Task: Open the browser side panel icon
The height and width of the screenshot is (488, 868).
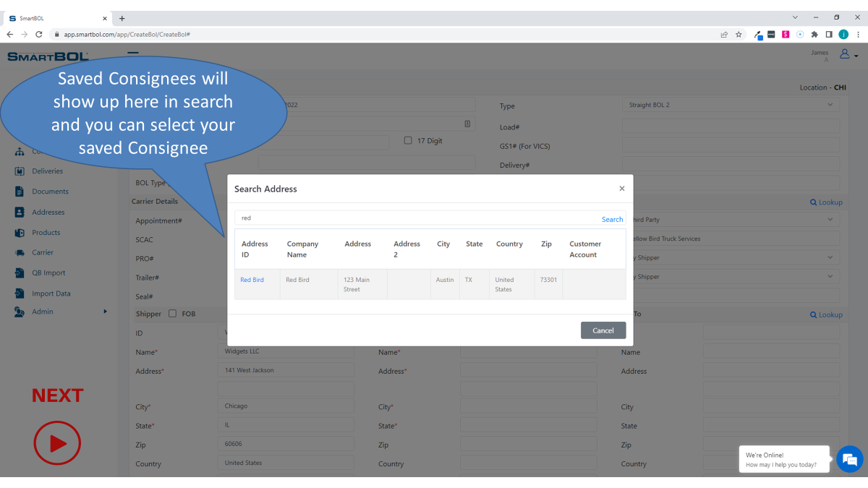Action: [829, 34]
